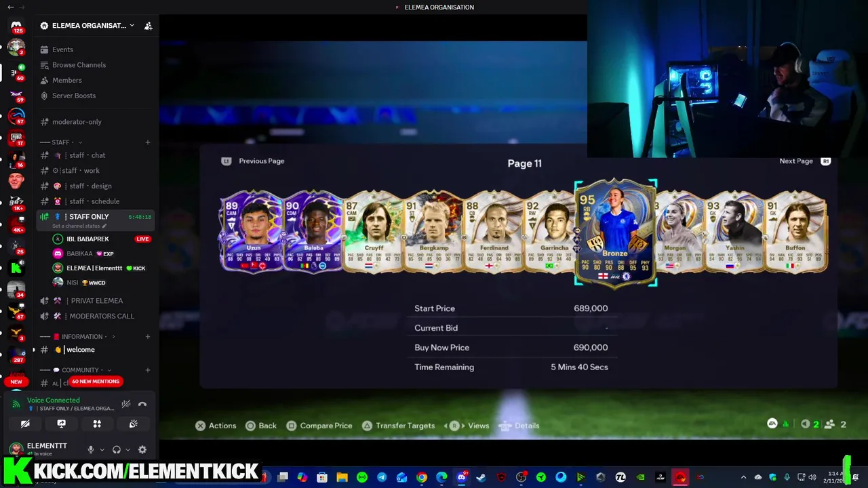Open Telegram from the taskbar
The image size is (868, 488).
click(382, 477)
